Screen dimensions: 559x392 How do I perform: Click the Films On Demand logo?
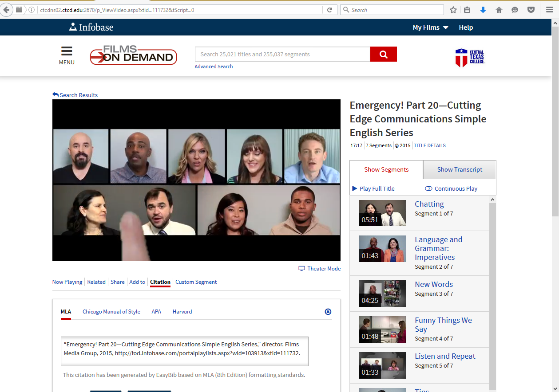tap(133, 55)
